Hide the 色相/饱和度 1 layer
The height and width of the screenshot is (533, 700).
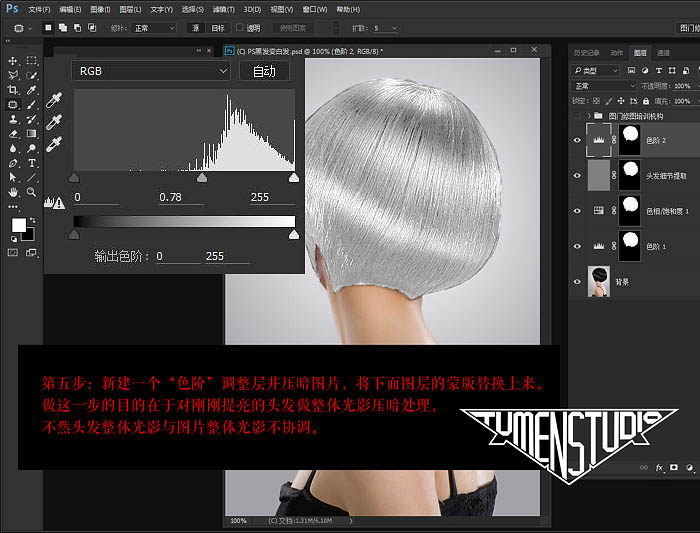(577, 211)
